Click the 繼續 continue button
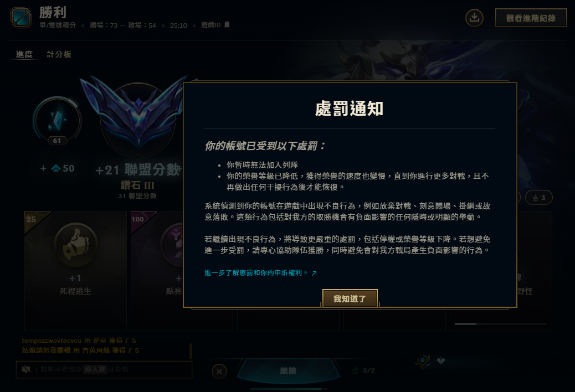The image size is (575, 392). [x=288, y=371]
